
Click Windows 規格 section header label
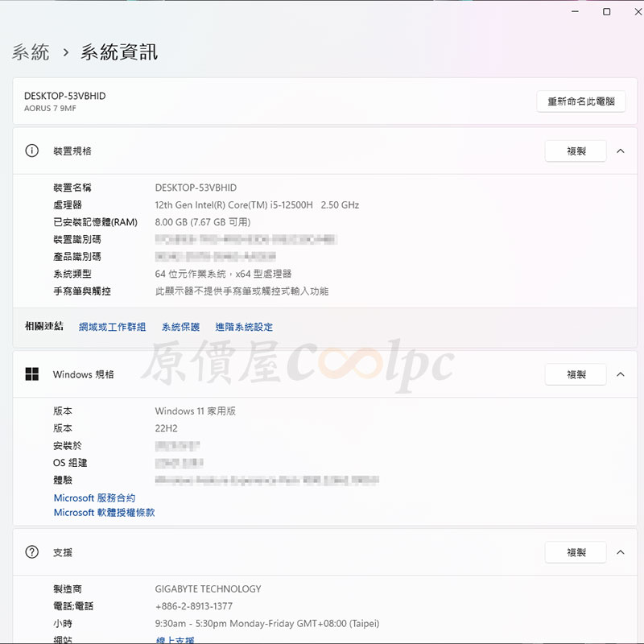pos(84,374)
